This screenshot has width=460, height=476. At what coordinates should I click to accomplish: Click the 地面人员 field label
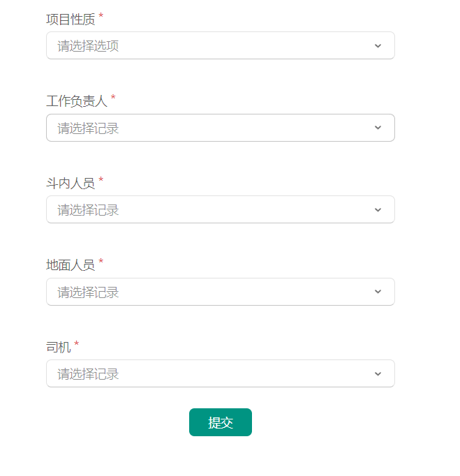click(71, 265)
